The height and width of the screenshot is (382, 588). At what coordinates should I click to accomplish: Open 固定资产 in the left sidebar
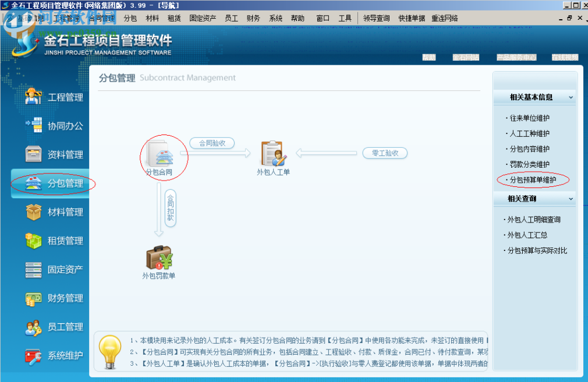point(54,269)
